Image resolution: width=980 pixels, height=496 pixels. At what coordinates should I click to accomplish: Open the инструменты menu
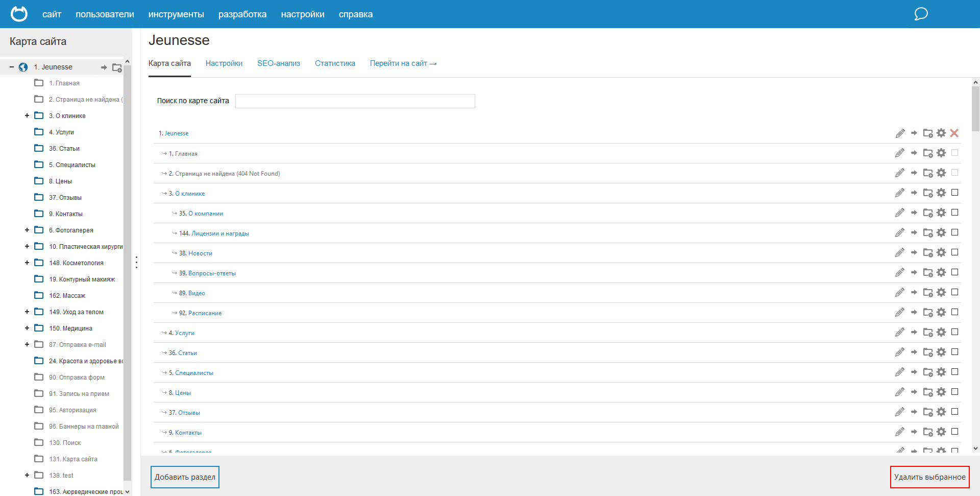click(176, 14)
